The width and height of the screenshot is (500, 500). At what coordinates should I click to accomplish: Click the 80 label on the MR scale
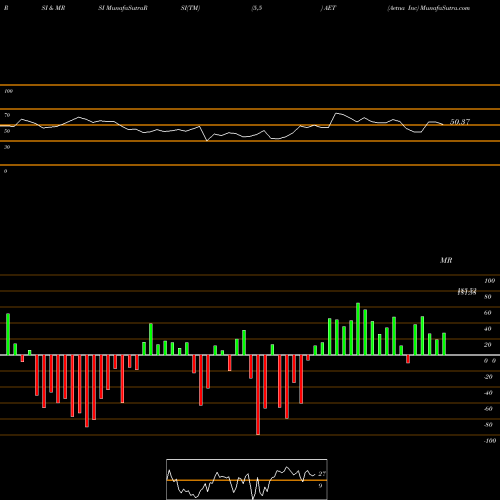click(488, 297)
